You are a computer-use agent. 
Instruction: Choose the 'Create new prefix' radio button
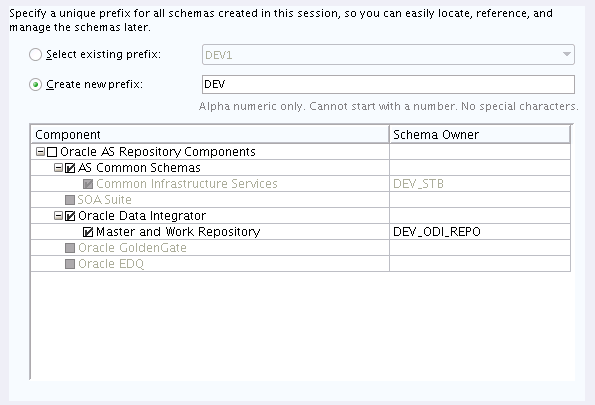[35, 85]
